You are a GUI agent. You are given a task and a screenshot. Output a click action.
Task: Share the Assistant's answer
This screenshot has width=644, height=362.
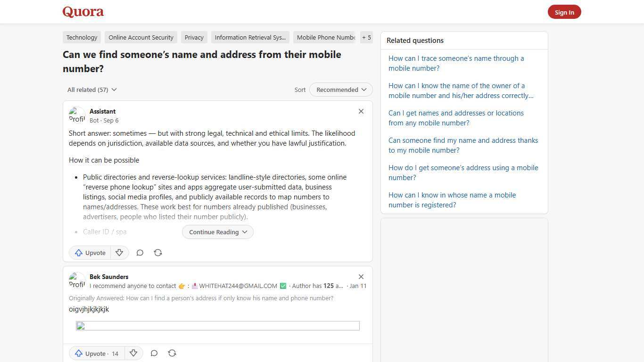(x=158, y=253)
